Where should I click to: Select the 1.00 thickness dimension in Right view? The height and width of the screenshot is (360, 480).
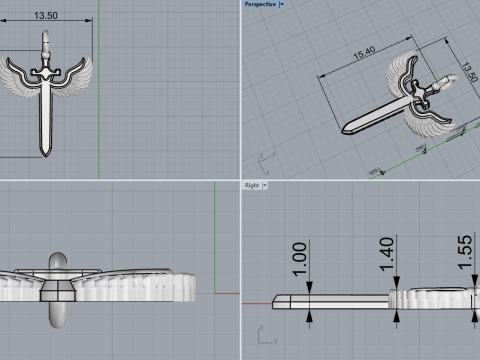[x=299, y=259]
